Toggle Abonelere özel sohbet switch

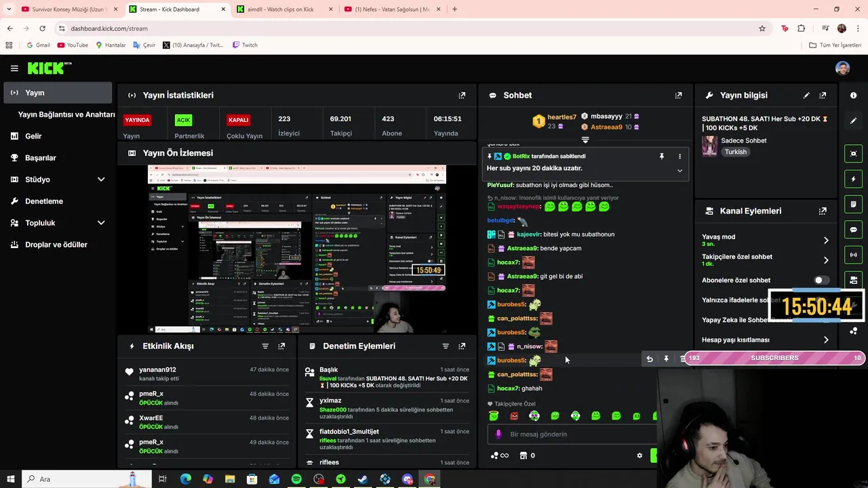[821, 280]
